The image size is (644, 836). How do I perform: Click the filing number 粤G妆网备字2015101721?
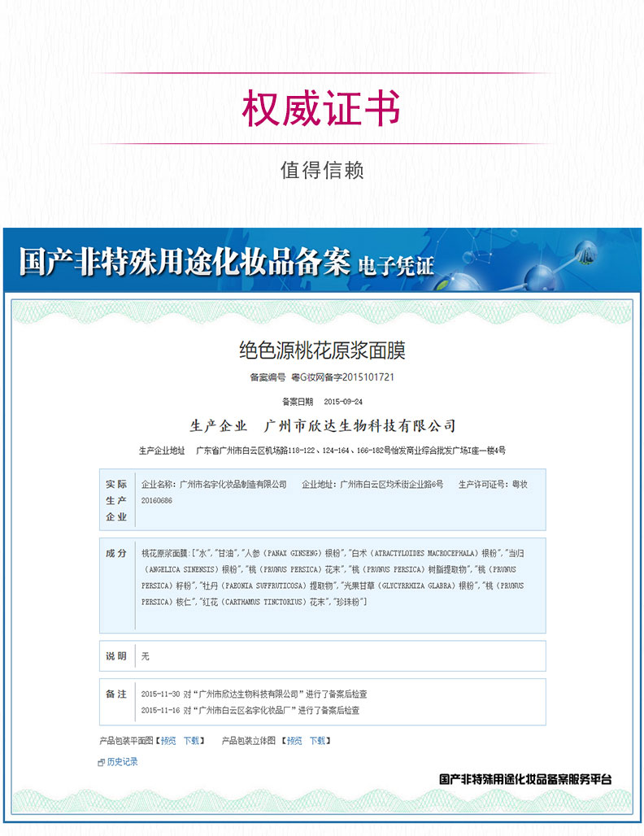point(343,377)
